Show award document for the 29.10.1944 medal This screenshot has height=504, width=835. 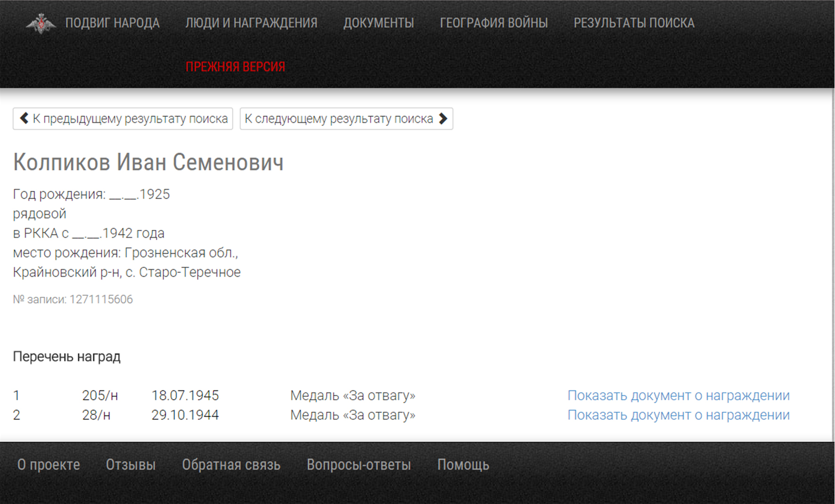pyautogui.click(x=678, y=415)
